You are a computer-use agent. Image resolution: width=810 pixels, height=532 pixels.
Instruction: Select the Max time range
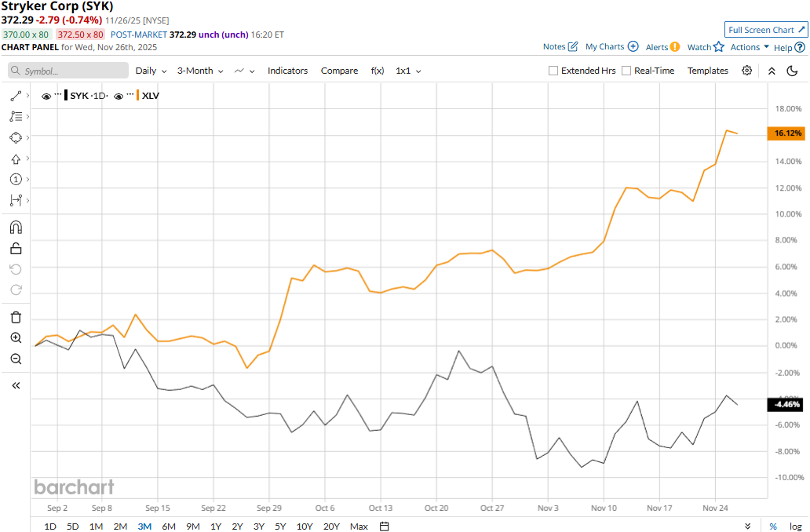(x=359, y=527)
